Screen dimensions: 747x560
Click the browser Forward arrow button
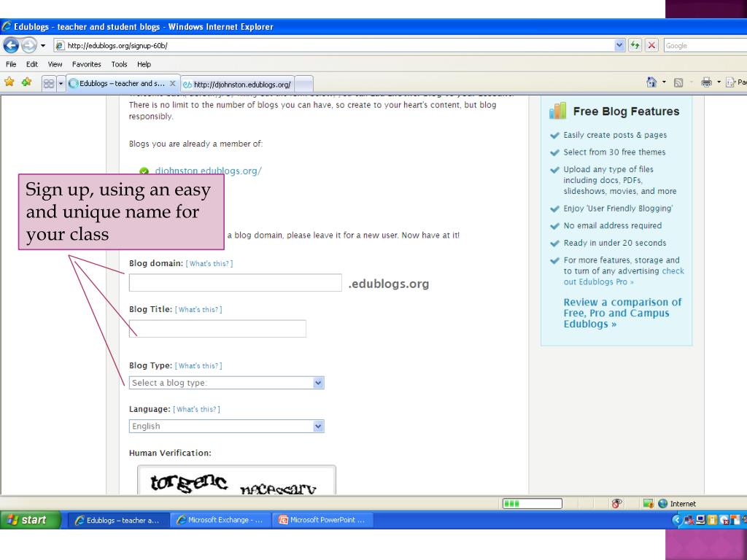29,45
